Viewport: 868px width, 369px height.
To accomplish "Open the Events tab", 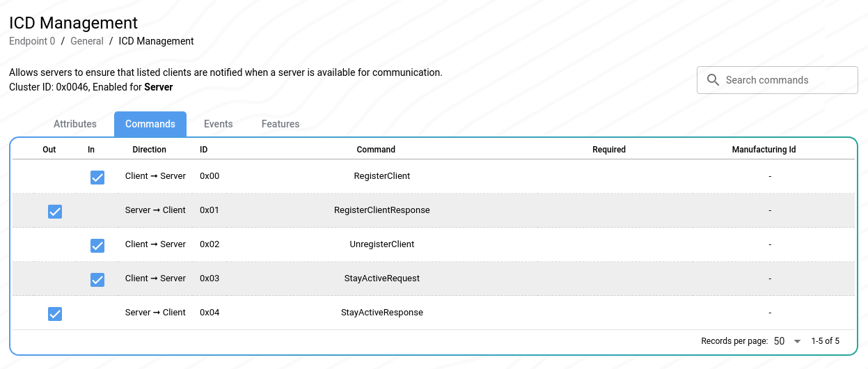I will pyautogui.click(x=219, y=124).
